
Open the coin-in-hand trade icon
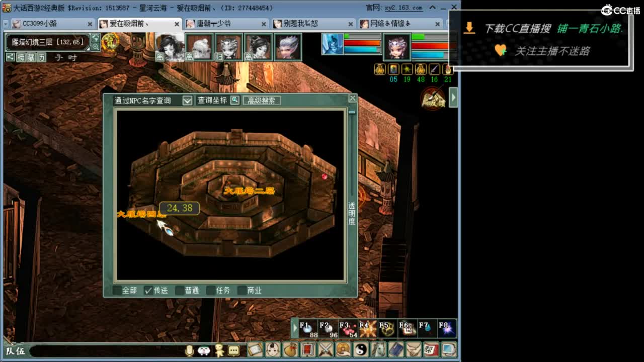click(343, 349)
